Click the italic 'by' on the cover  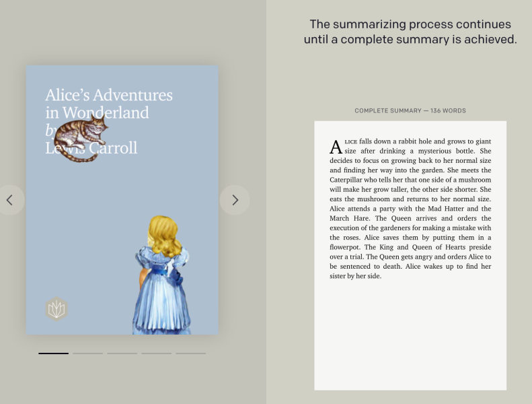(x=50, y=130)
